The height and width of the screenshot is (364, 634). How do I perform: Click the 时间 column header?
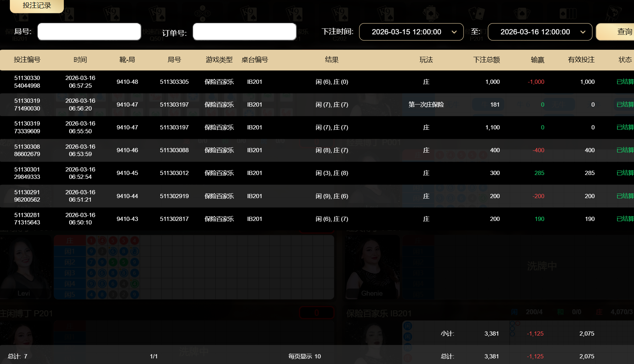tap(80, 60)
